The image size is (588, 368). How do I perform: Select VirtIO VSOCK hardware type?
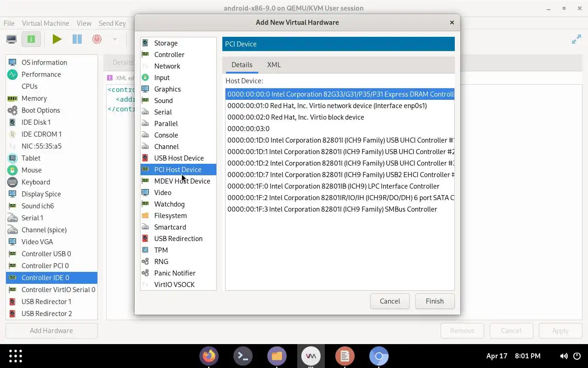178,284
